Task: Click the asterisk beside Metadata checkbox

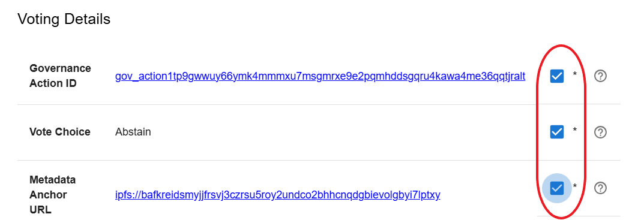Action: (x=575, y=186)
